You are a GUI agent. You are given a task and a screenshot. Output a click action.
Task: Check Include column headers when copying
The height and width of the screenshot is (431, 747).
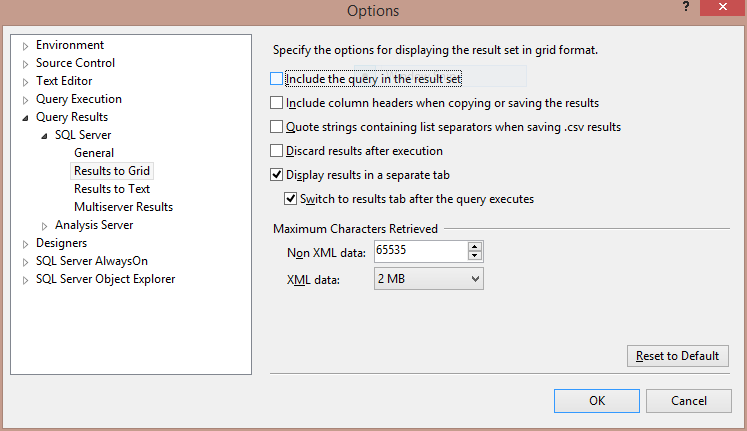(276, 103)
